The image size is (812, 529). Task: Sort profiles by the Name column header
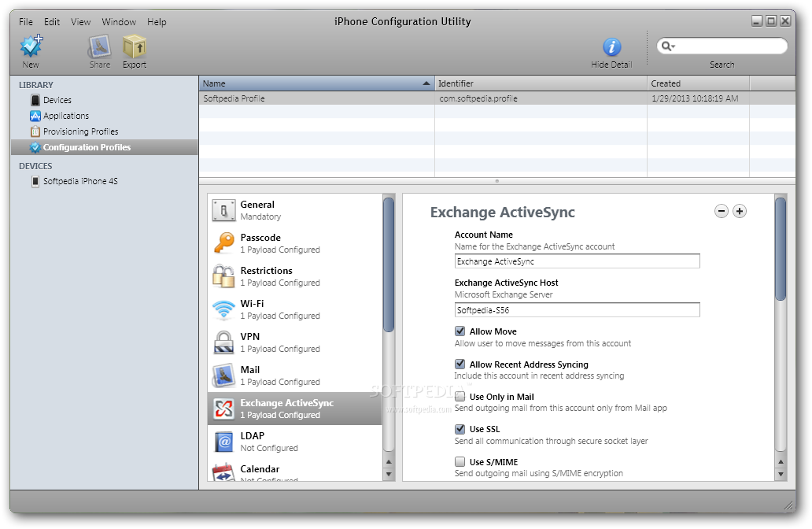point(317,83)
